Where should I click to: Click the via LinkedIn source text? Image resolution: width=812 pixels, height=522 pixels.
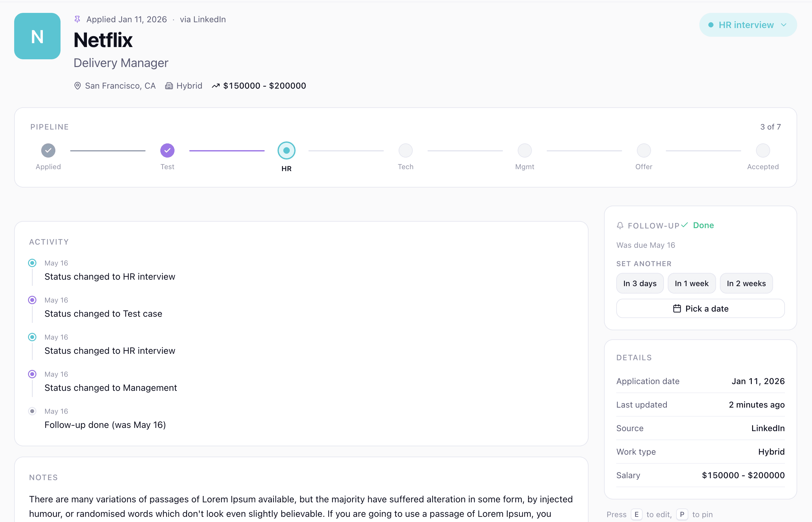203,19
